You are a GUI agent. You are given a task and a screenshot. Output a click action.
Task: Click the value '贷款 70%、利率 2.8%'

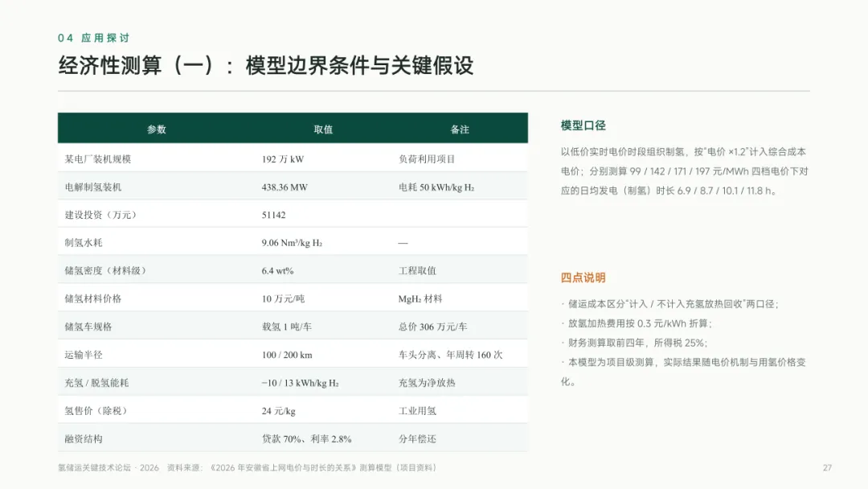pos(307,439)
